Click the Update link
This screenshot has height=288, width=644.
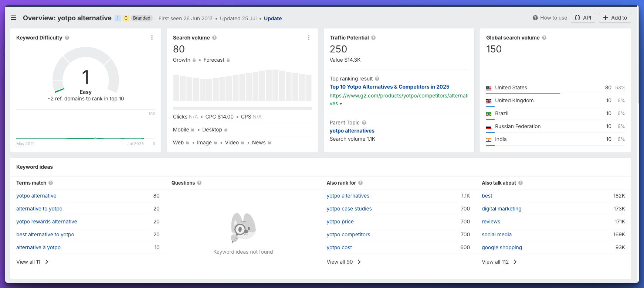point(273,18)
